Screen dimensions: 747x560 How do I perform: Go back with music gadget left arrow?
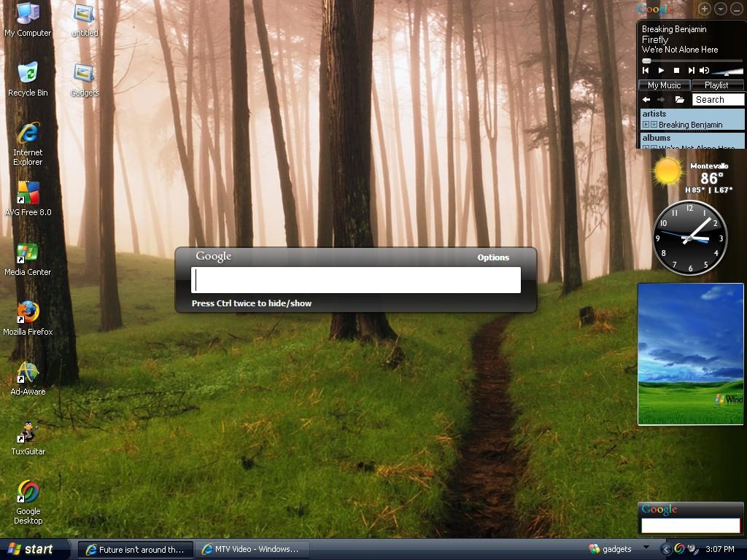tap(646, 100)
